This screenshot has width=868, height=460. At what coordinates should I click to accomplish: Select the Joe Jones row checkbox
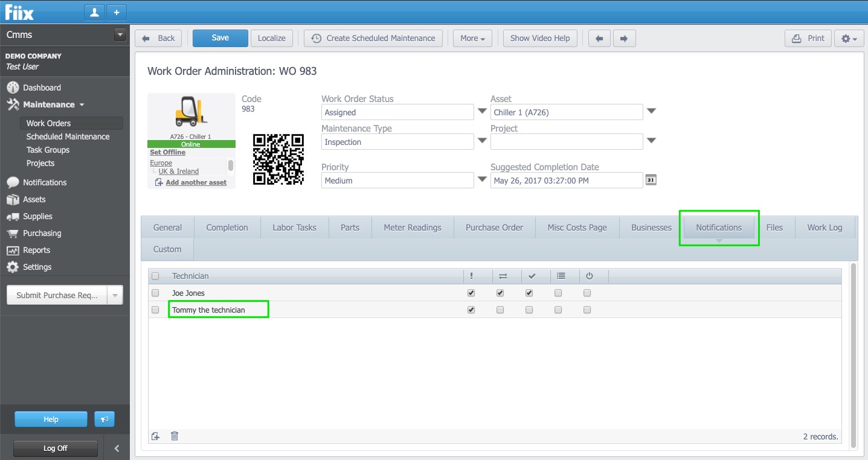(x=155, y=293)
